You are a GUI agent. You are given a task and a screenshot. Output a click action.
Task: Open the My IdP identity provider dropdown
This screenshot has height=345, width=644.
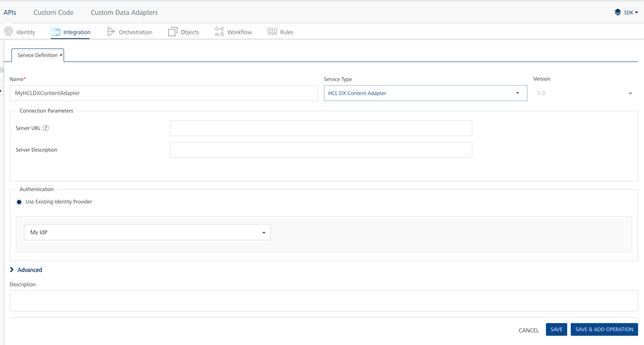coord(264,232)
